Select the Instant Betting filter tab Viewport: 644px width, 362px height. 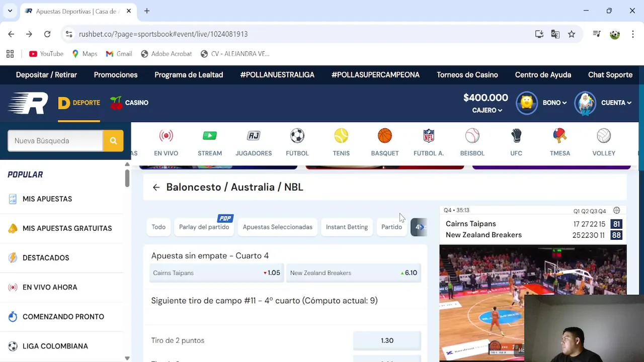(347, 227)
